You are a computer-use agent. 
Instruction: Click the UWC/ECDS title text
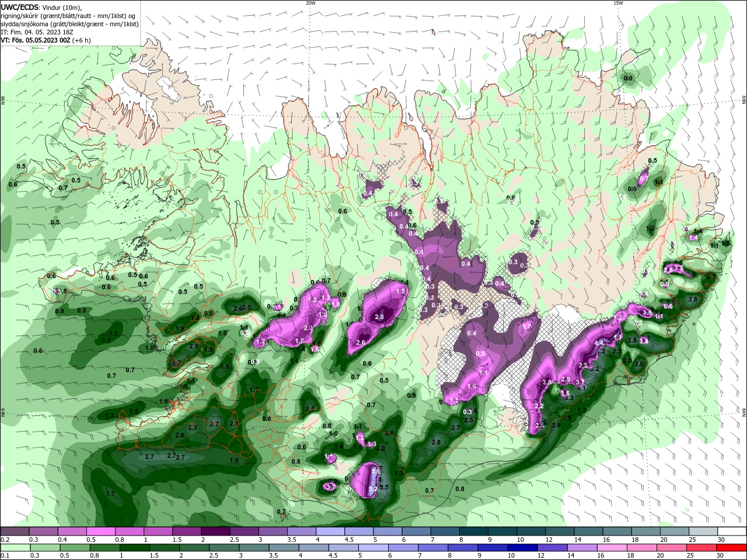[x=21, y=7]
